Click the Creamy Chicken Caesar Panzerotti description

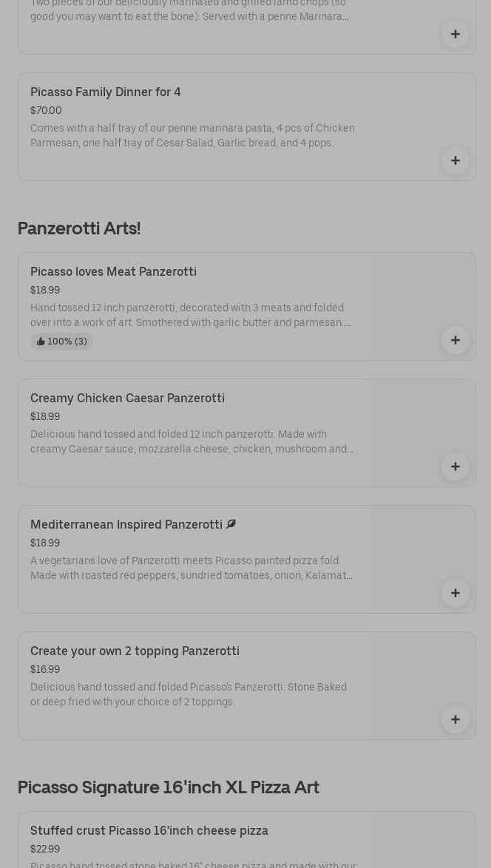click(192, 441)
